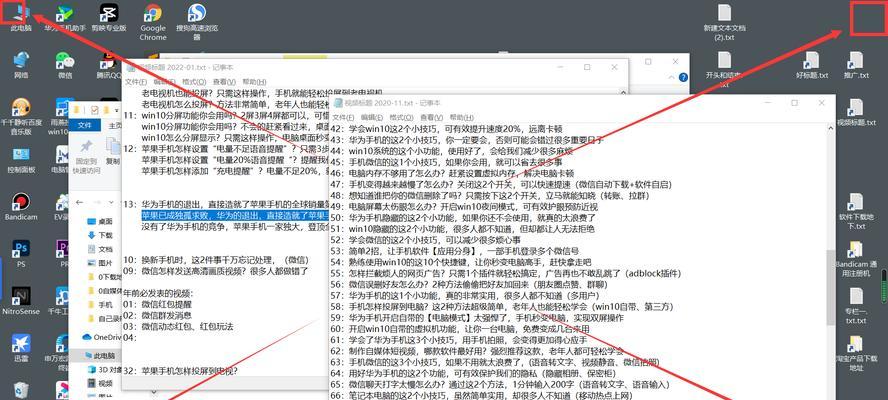Open 文件(F) menu in the 2022-01 Notepad
This screenshot has height=400, width=888.
pos(136,82)
